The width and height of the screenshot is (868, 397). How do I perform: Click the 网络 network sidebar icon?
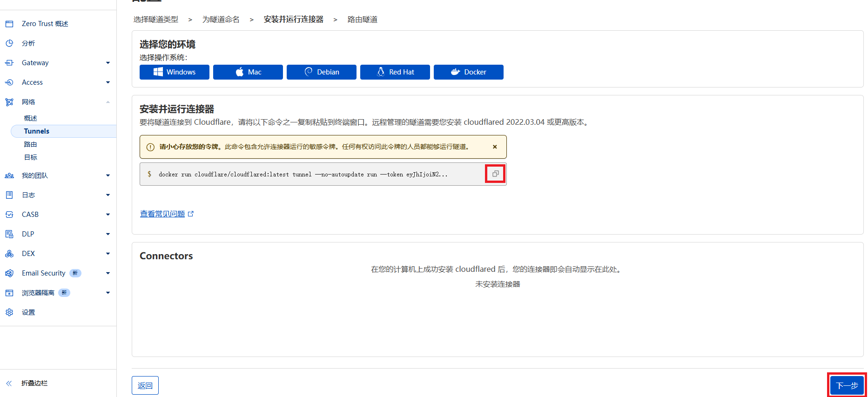point(9,102)
